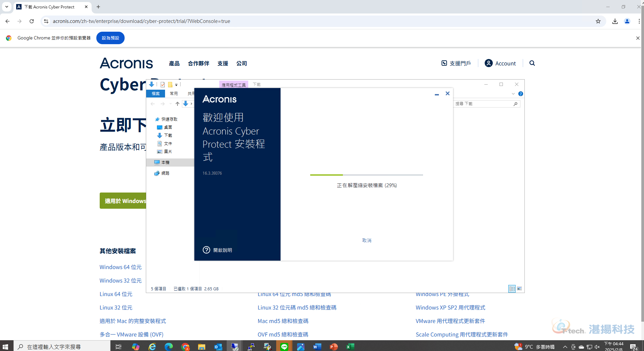Switch to details view in Explorer status bar
Viewport: 644px width, 351px height.
tap(512, 289)
